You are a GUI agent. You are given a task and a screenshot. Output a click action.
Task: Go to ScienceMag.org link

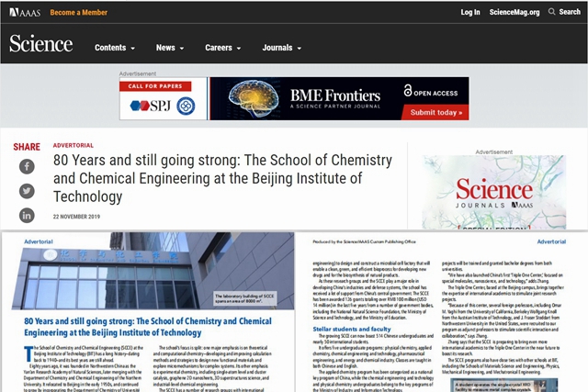[515, 13]
